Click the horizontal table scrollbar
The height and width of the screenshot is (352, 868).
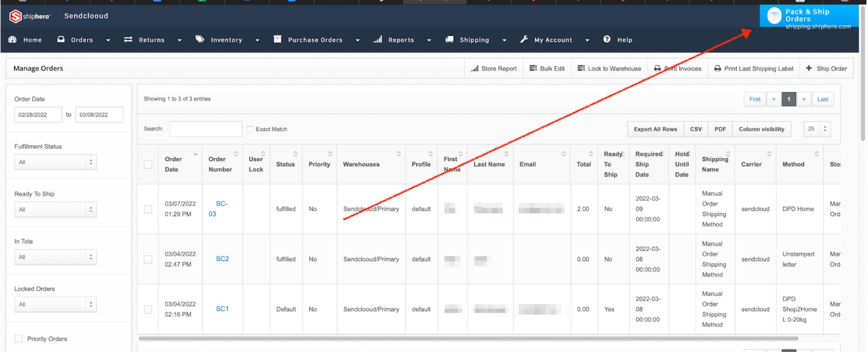[x=468, y=338]
